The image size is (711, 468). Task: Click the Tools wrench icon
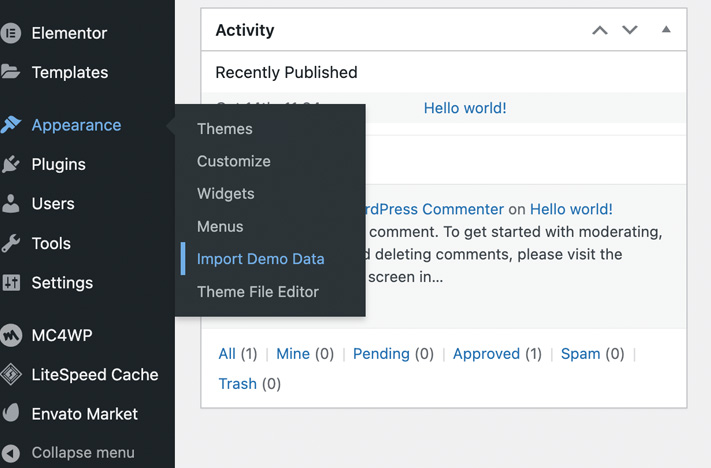(x=11, y=243)
